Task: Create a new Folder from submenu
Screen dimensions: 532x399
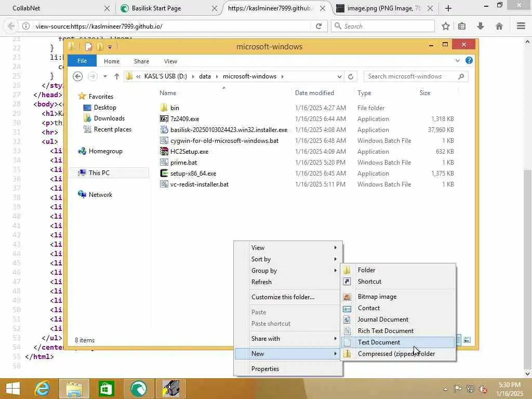Action: (397, 270)
